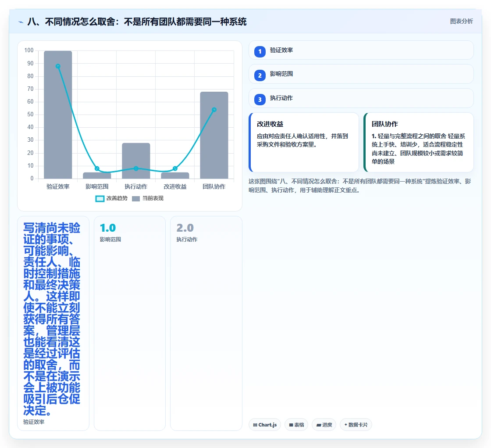The height and width of the screenshot is (448, 491).
Task: Toggle the 改善趋势 legend swatch
Action: click(100, 198)
